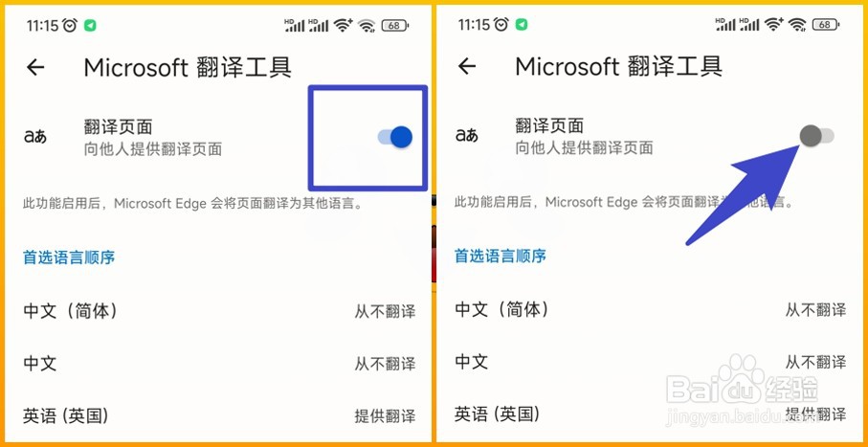Tap back arrow in left screenshot
Screen dimensions: 868x447
(35, 68)
